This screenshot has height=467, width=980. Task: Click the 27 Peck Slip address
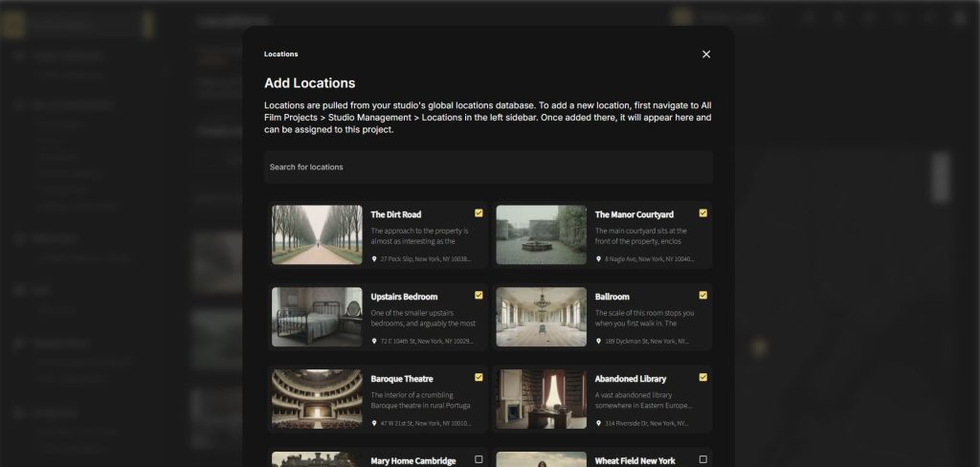tap(426, 258)
